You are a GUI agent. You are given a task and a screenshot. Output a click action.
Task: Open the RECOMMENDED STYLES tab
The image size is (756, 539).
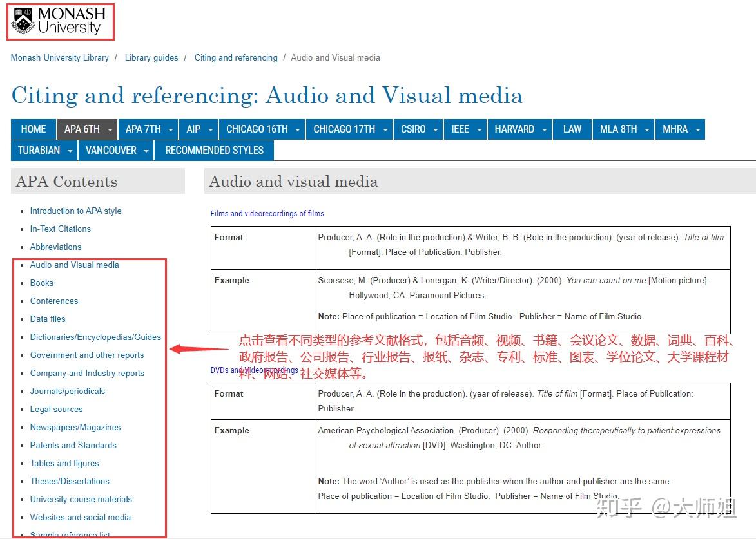tap(215, 150)
